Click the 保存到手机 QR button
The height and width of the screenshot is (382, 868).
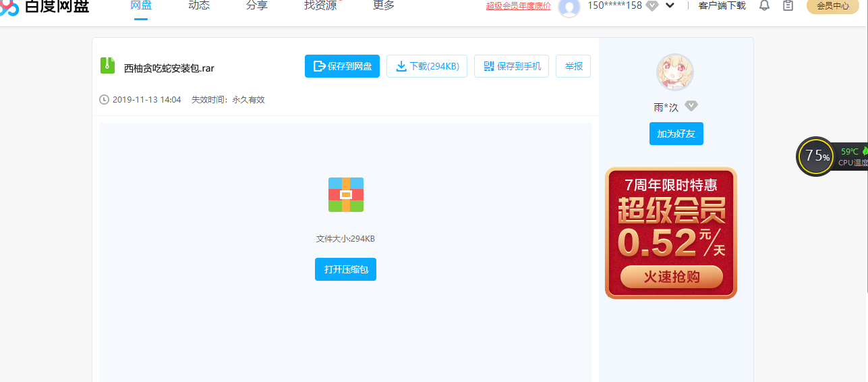[x=512, y=66]
